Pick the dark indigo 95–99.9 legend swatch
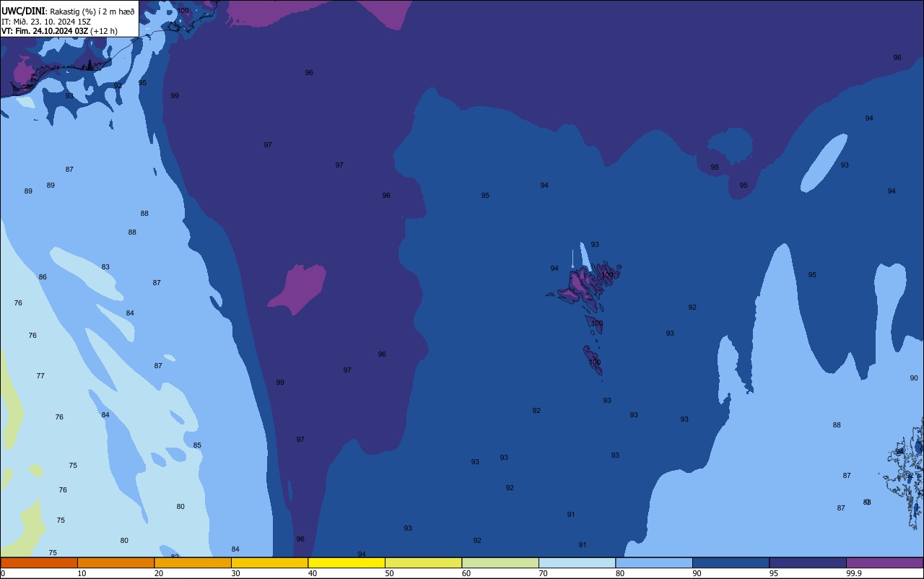Viewport: 924px width, 579px height. 808,562
